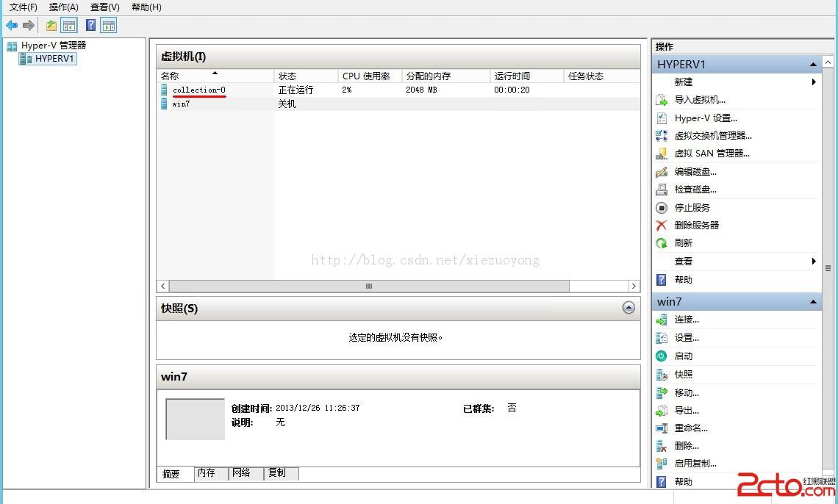Switch to 摘要 tab

tap(175, 474)
